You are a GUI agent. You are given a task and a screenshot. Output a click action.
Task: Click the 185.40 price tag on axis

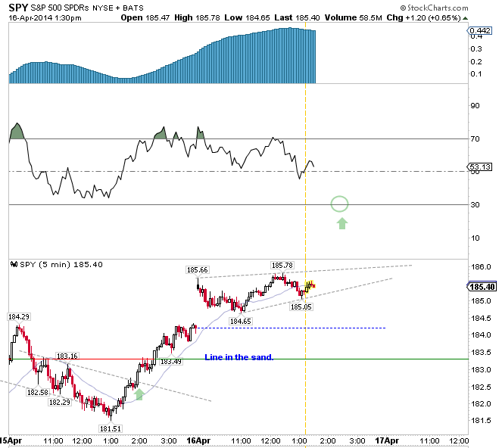click(x=482, y=286)
